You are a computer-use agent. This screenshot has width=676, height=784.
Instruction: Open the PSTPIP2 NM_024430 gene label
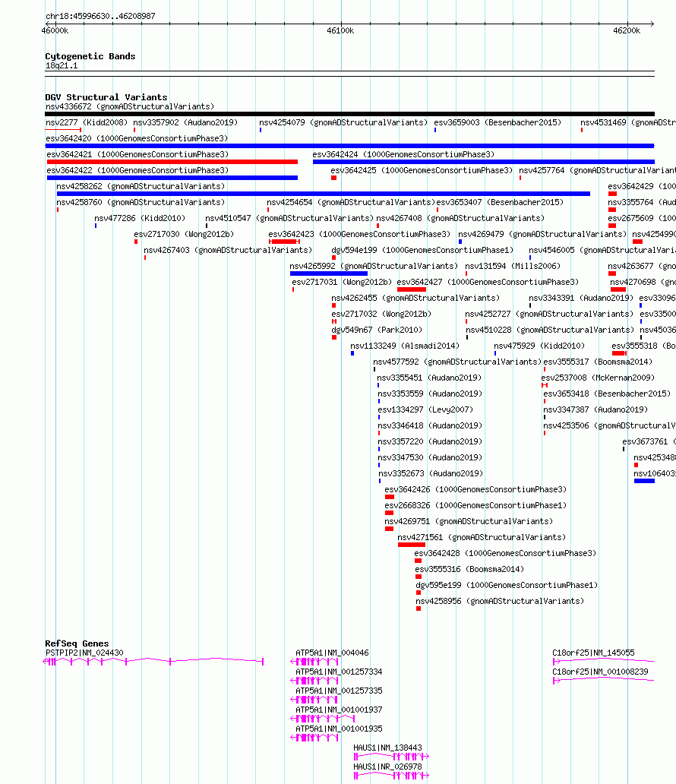(84, 653)
